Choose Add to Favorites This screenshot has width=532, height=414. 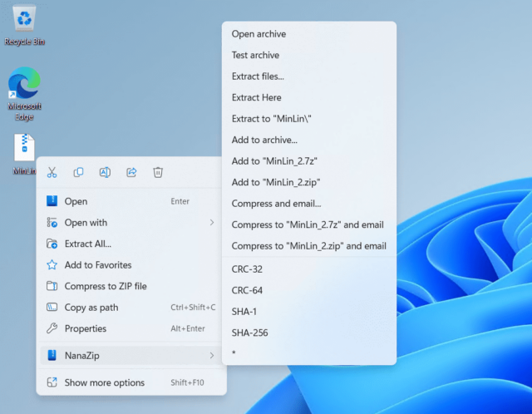pos(131,265)
